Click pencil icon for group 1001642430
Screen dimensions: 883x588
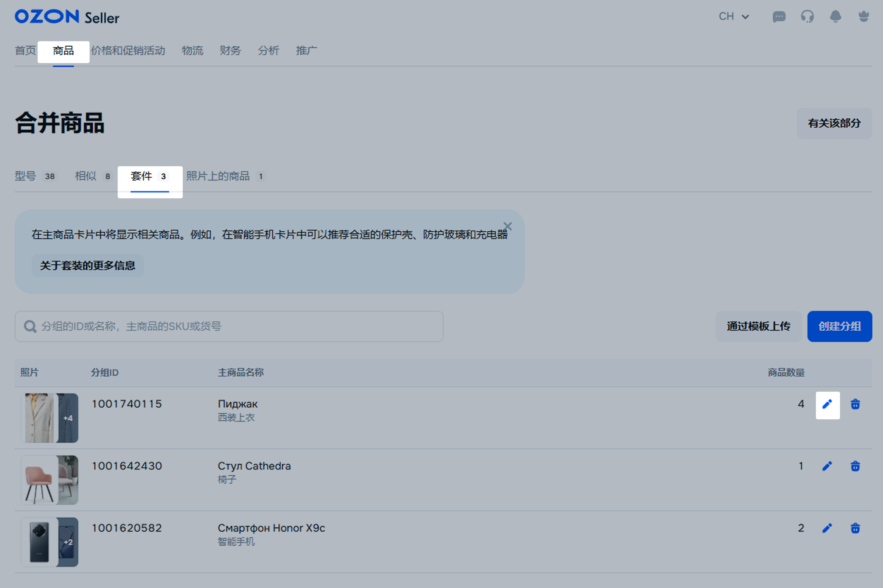tap(827, 466)
